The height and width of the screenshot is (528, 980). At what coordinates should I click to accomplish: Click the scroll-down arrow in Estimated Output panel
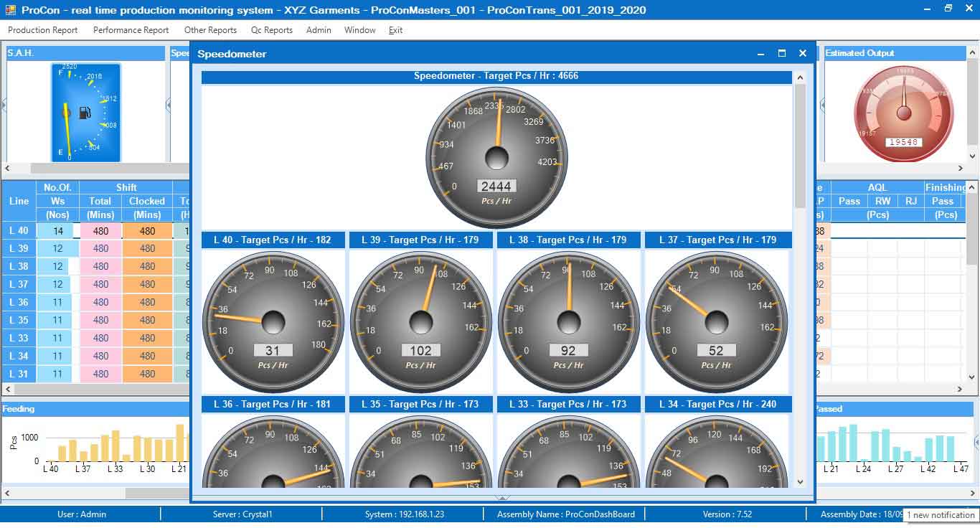coord(973,156)
